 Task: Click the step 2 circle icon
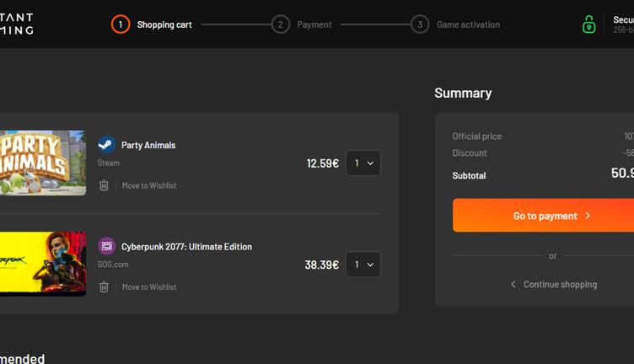[x=281, y=24]
